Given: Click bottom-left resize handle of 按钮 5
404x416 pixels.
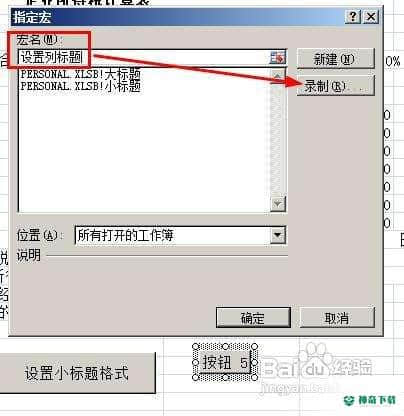Looking at the screenshot, I should point(196,378).
